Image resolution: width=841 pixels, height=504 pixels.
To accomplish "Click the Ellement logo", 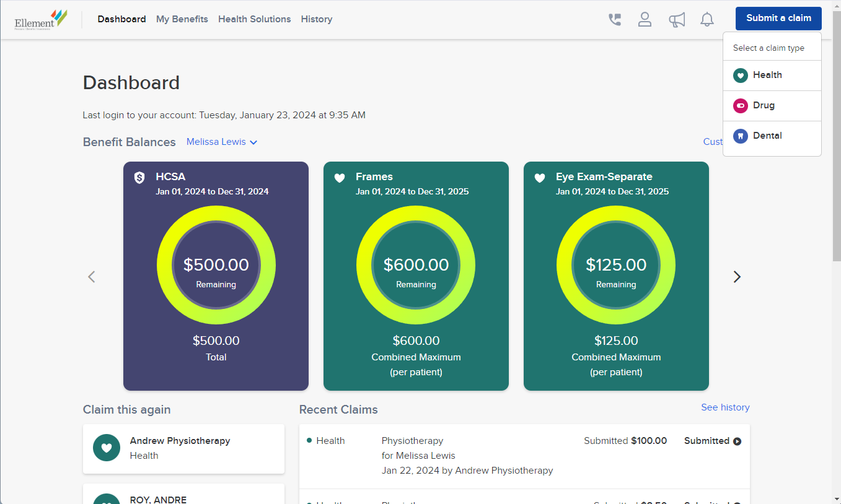I will tap(41, 20).
